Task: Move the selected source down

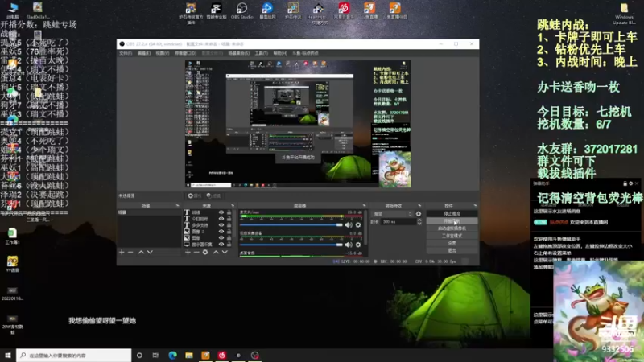Action: click(x=225, y=252)
